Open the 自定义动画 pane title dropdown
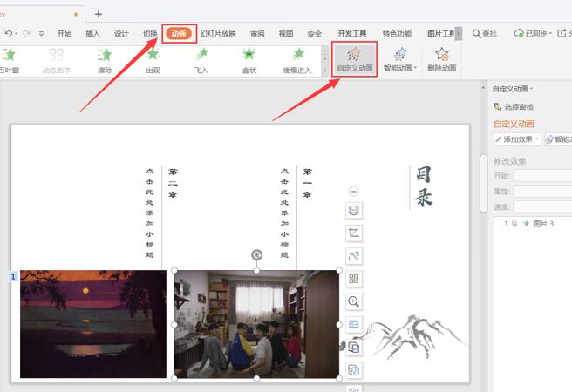572x392 pixels. coord(513,89)
